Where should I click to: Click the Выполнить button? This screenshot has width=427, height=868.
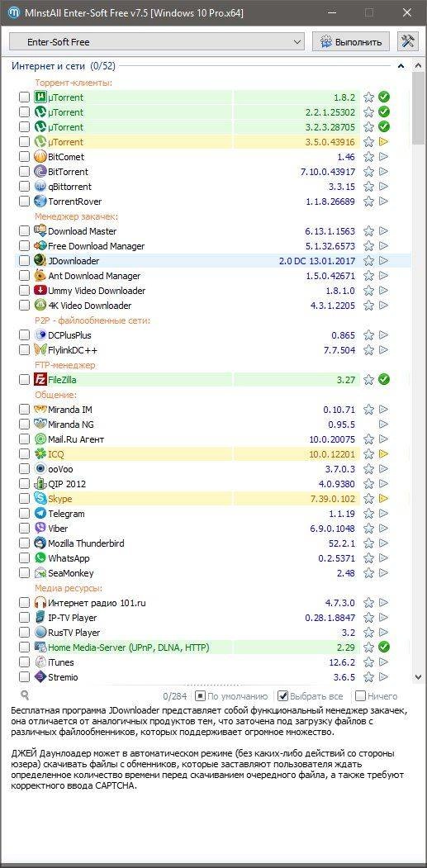click(x=351, y=42)
